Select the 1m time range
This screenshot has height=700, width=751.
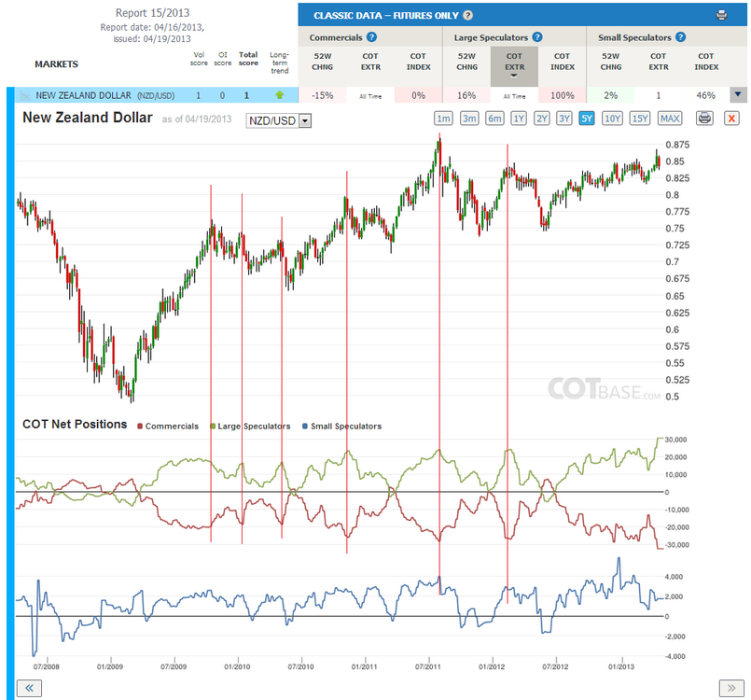pos(443,118)
